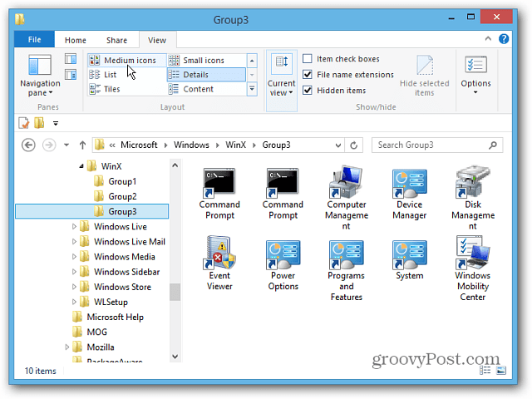Image resolution: width=532 pixels, height=399 pixels.
Task: Open recent locations dropdown arrow
Action: pyautogui.click(x=66, y=145)
